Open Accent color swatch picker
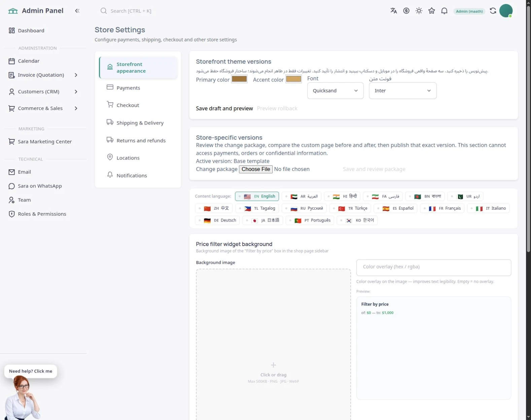The height and width of the screenshot is (420, 531). pos(293,79)
